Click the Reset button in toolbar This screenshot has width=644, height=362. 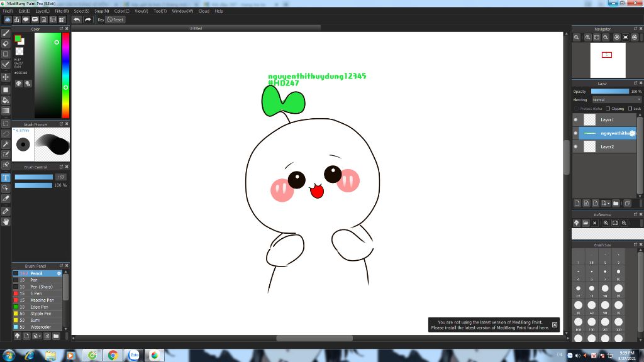coord(115,19)
